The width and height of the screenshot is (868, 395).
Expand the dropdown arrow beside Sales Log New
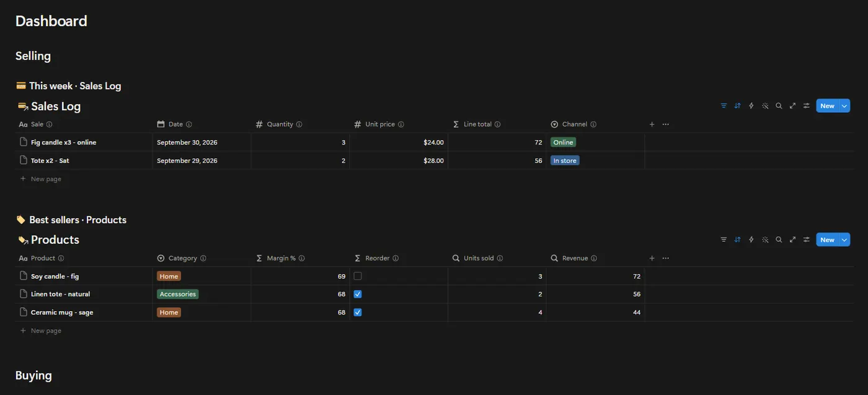coord(844,106)
